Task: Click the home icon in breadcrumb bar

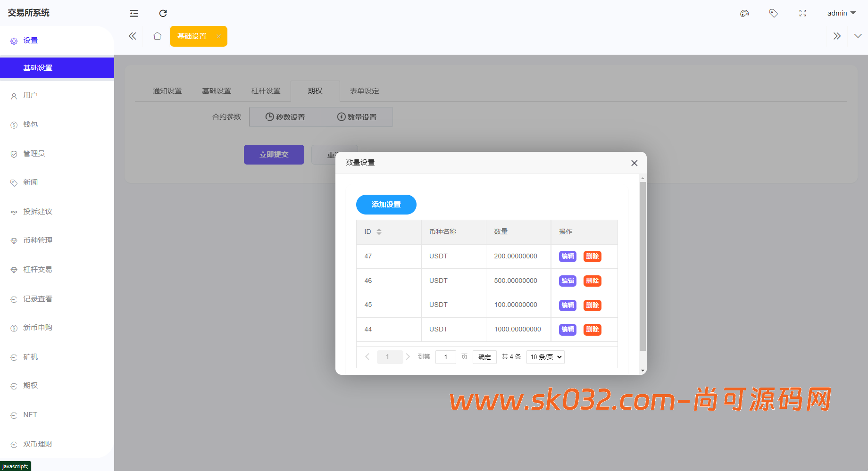Action: point(157,36)
